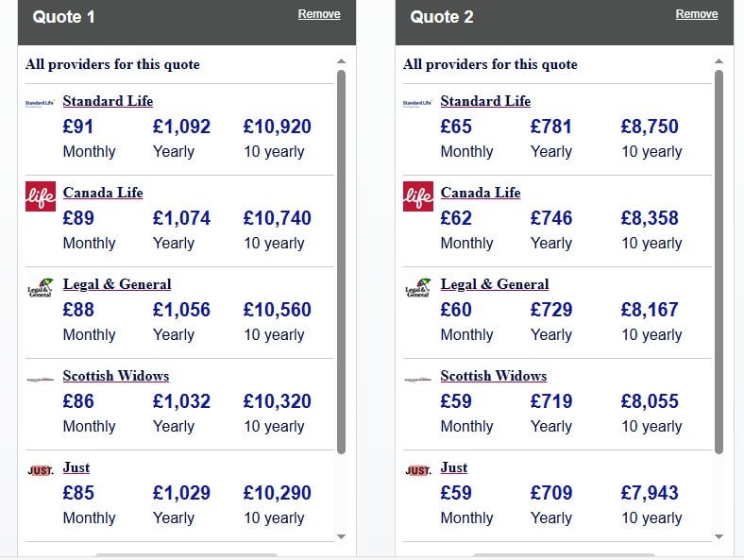Open Standard Life provider link in Quote 1
The width and height of the screenshot is (744, 560).
[108, 101]
